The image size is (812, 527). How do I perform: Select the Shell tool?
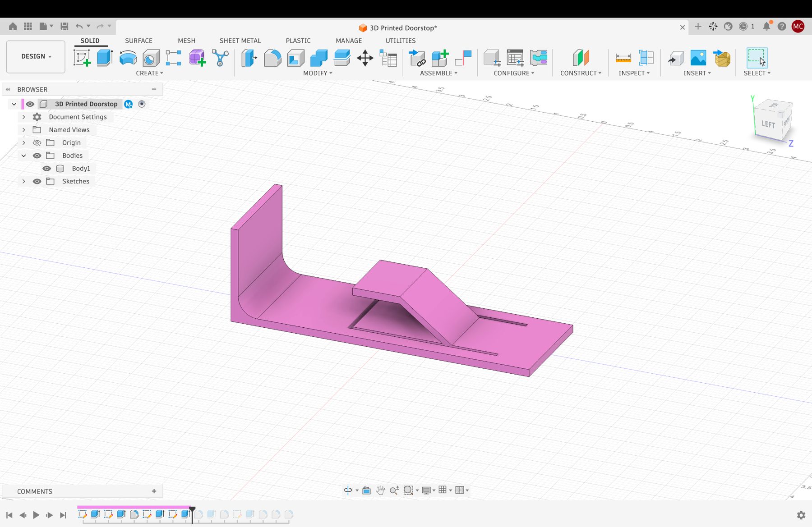295,58
